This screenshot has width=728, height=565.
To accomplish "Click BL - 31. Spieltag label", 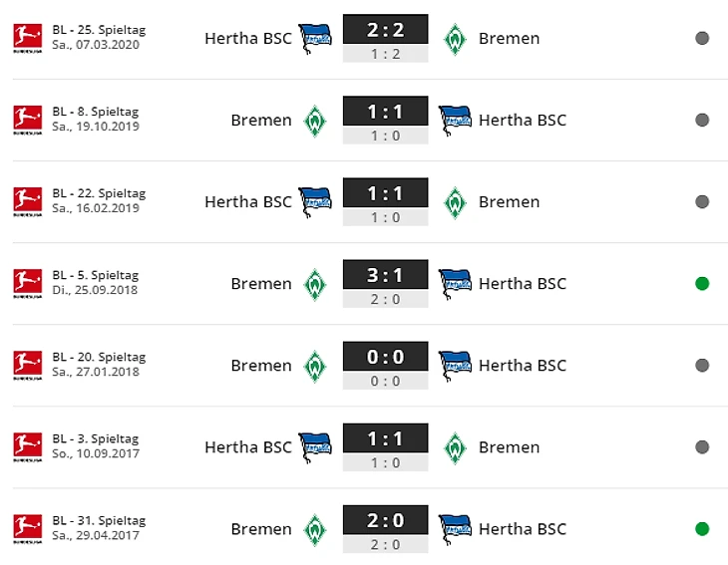I will (x=99, y=520).
